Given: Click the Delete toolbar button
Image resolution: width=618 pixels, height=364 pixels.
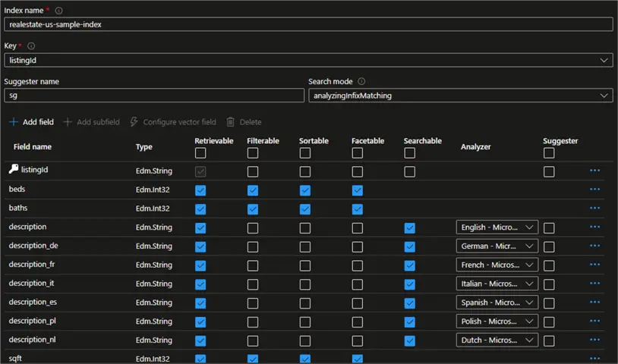Looking at the screenshot, I should (x=244, y=122).
